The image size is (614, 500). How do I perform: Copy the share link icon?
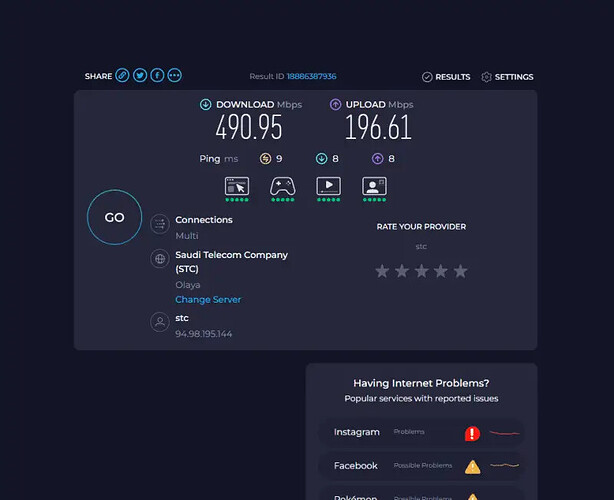pos(122,76)
